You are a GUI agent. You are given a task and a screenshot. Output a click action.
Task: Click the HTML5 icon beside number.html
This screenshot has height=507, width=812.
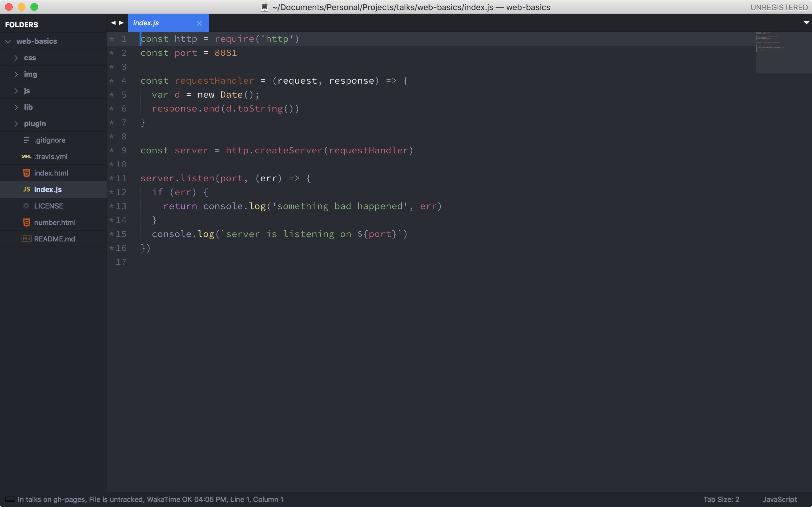point(27,222)
